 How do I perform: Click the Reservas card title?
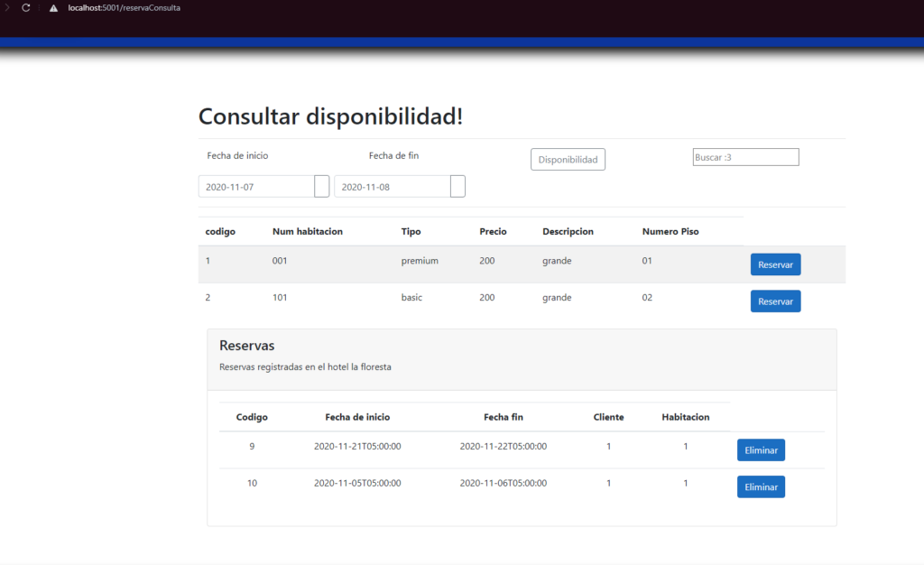246,346
